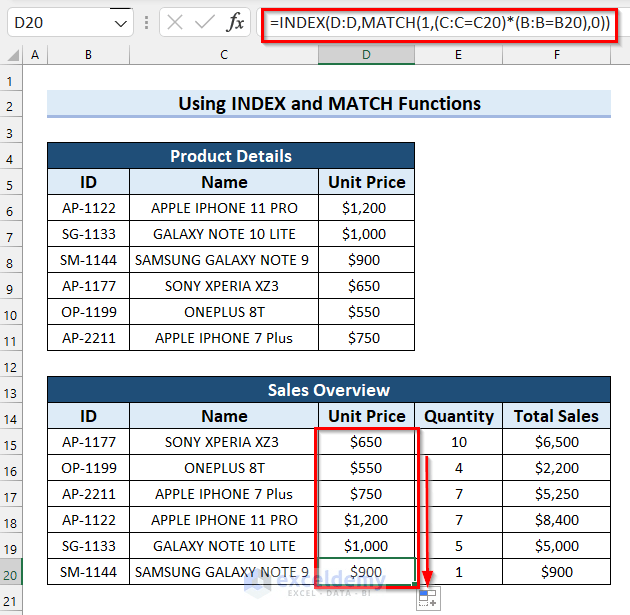The width and height of the screenshot is (630, 615).
Task: Click the title cell Using INDEX and MATCH Functions
Action: pos(329,104)
